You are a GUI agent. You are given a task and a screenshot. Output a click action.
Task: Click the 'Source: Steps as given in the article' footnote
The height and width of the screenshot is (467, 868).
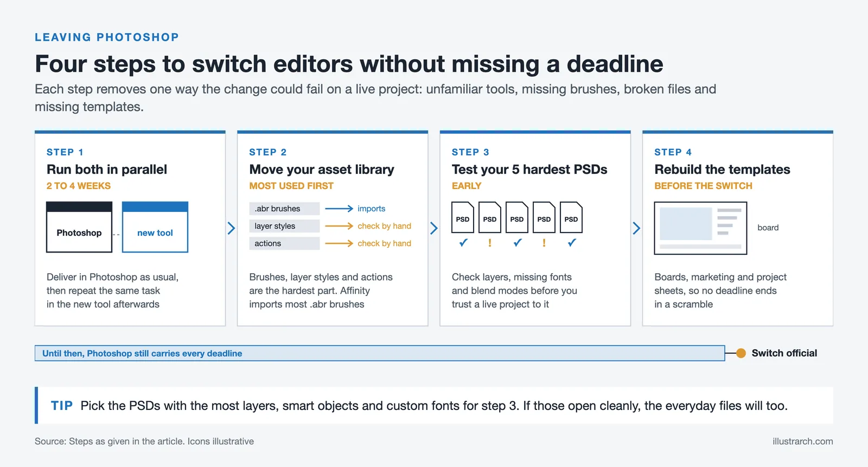(x=144, y=441)
